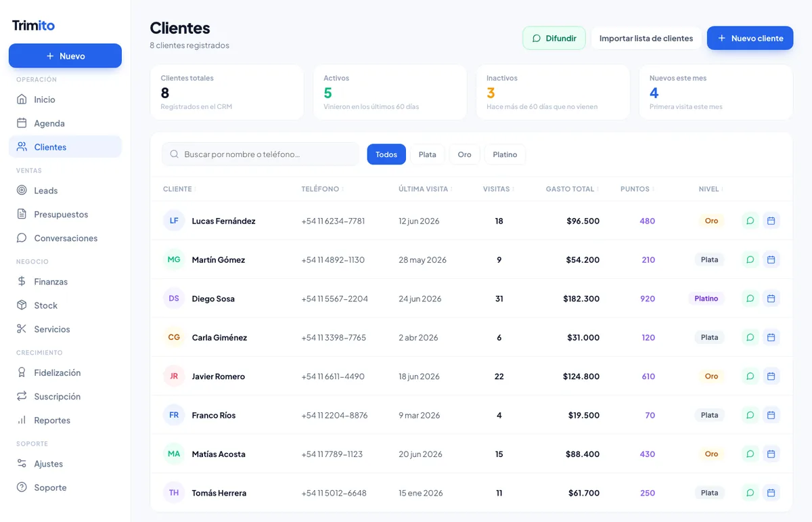Schedule icon for Tomás Herrera
Screen dimensions: 812x522
tap(771, 493)
